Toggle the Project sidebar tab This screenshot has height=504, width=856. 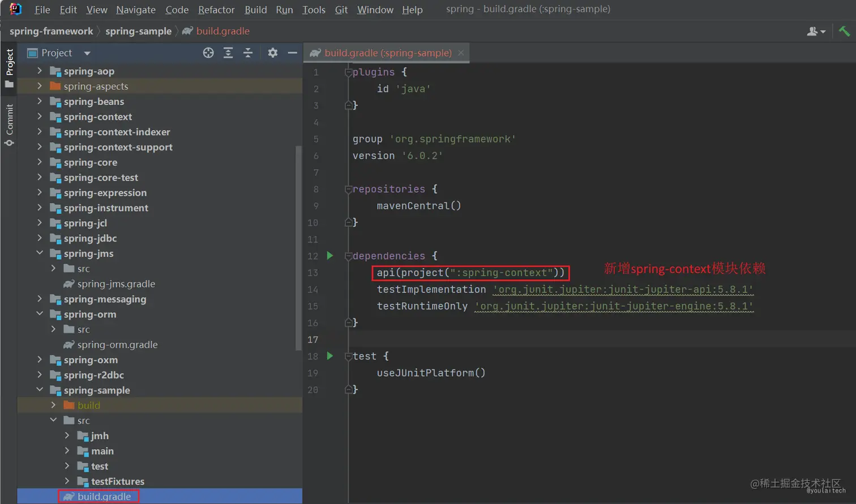tap(9, 67)
